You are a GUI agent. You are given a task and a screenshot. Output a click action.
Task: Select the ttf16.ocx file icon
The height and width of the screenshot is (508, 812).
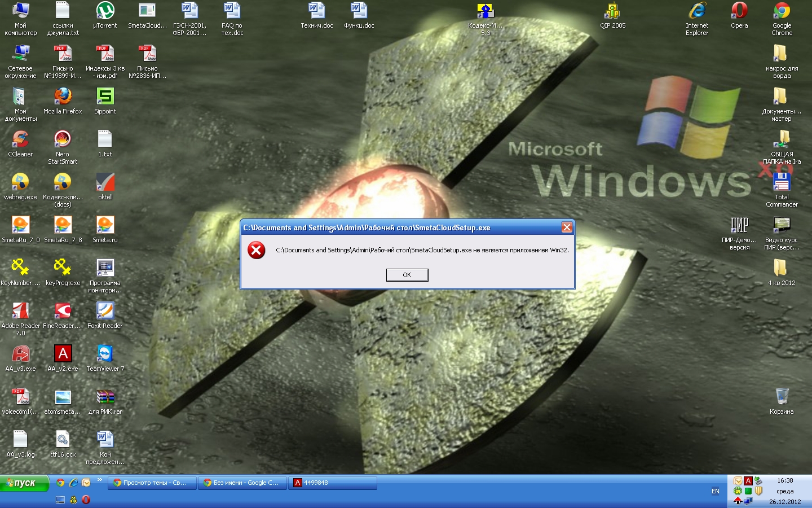tap(63, 444)
